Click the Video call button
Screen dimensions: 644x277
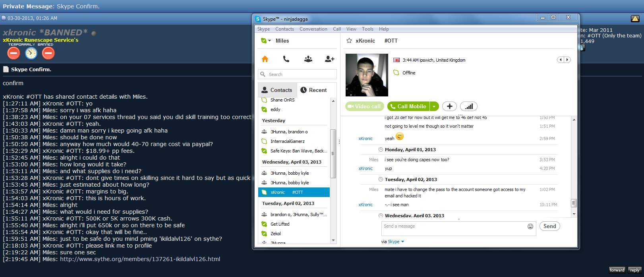[364, 106]
